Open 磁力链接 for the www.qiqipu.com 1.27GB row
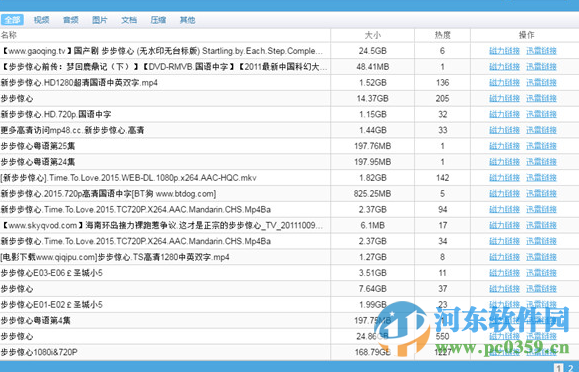 pyautogui.click(x=504, y=257)
